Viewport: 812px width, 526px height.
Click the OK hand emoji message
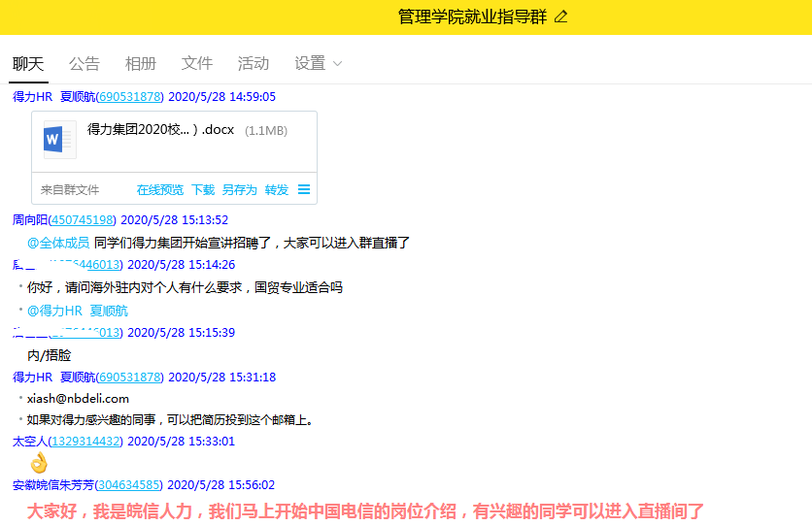[x=38, y=462]
